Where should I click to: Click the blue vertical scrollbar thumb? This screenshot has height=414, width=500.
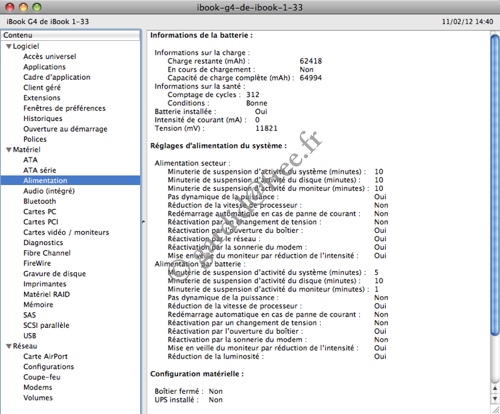[495, 185]
